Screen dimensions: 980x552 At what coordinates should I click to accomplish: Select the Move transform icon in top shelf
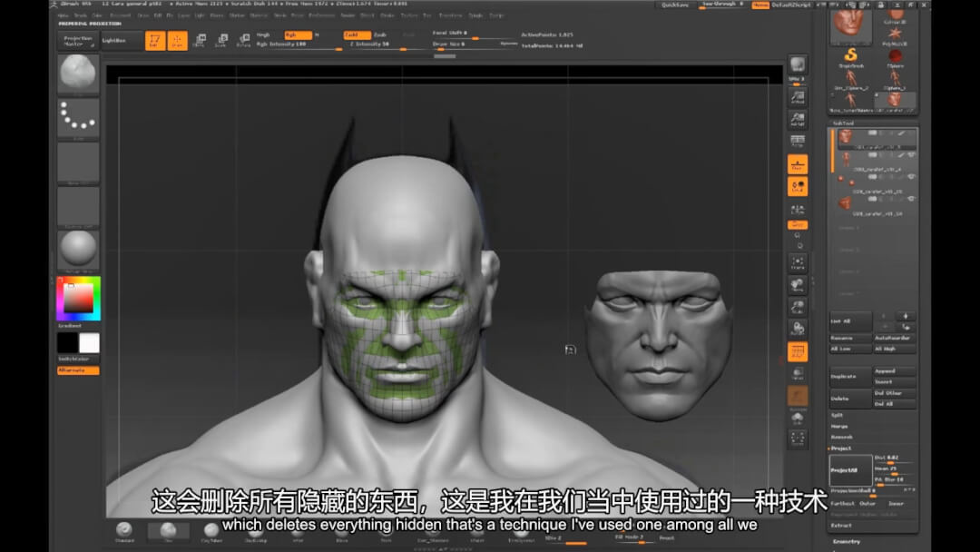(x=200, y=41)
